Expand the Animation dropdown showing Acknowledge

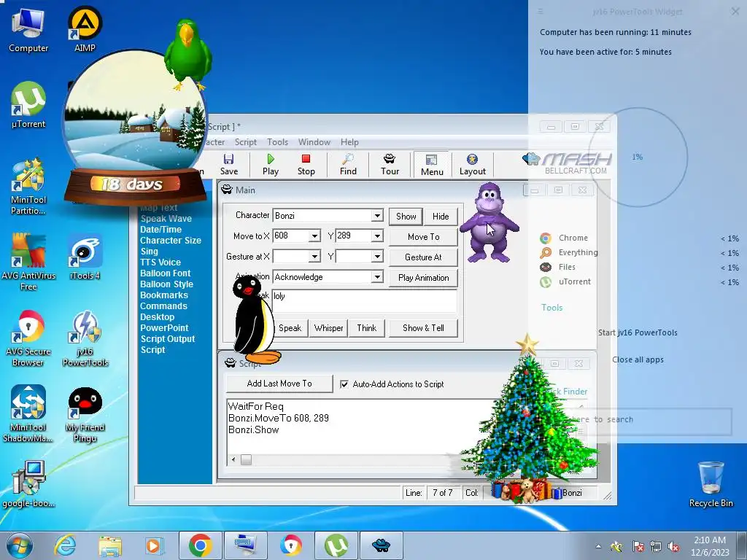[377, 277]
